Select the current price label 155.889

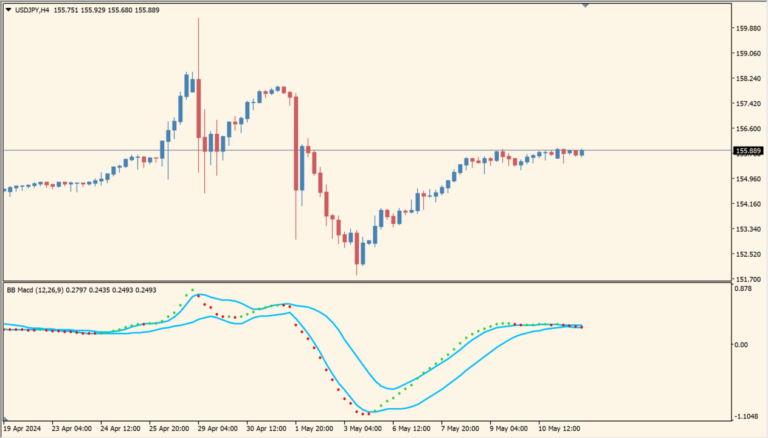pyautogui.click(x=749, y=152)
